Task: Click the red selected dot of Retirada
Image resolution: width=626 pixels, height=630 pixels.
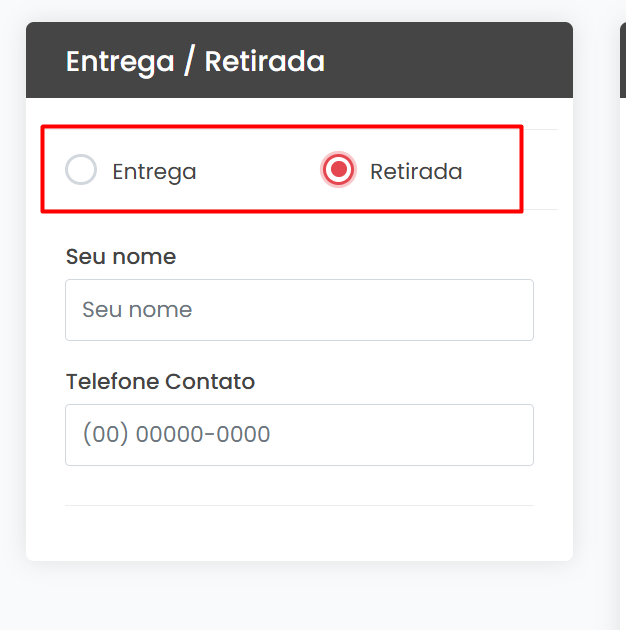Action: [339, 171]
